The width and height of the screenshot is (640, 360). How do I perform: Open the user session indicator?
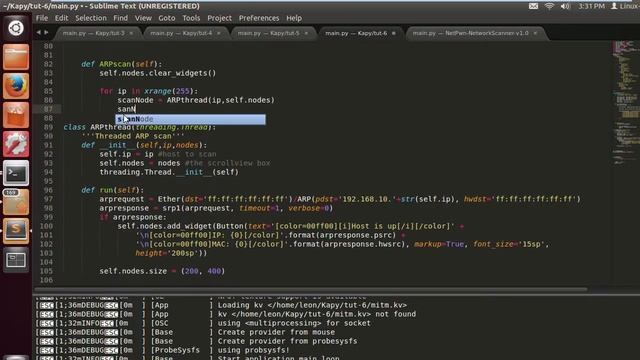pyautogui.click(x=625, y=6)
